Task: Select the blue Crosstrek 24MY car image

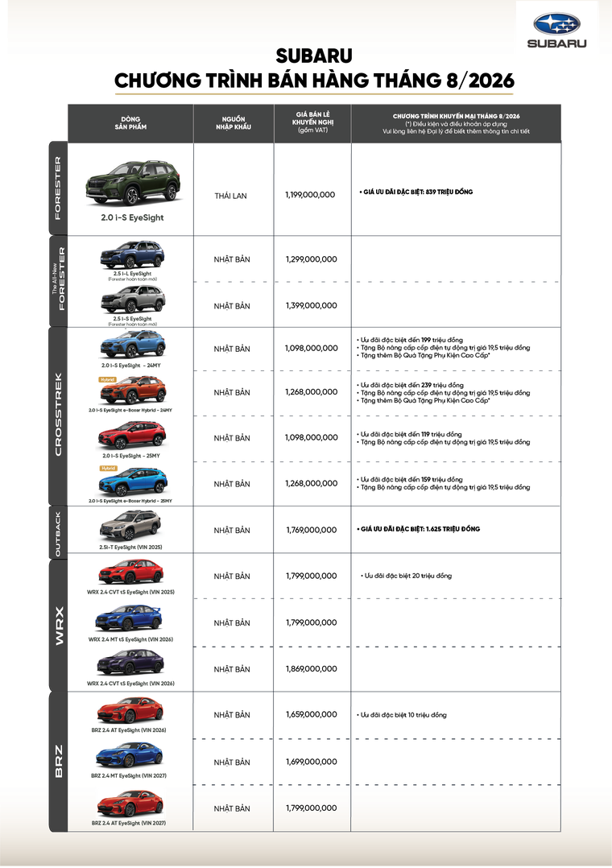Action: [133, 345]
